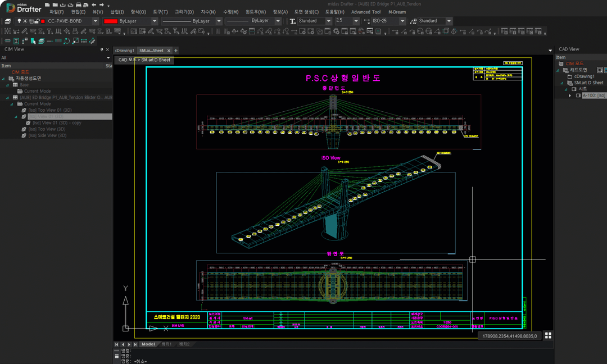Screen dimensions: 607x364
Task: Click the red layer color square
Action: [x=43, y=21]
